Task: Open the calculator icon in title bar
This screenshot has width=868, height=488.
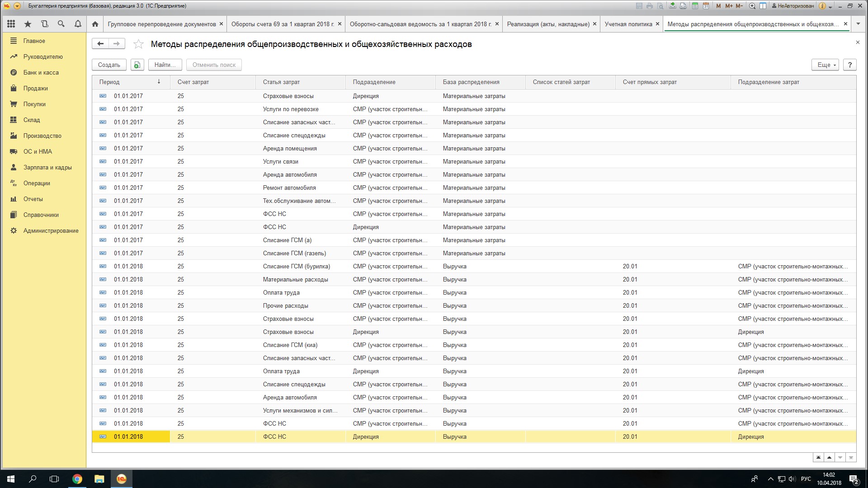Action: tap(695, 6)
